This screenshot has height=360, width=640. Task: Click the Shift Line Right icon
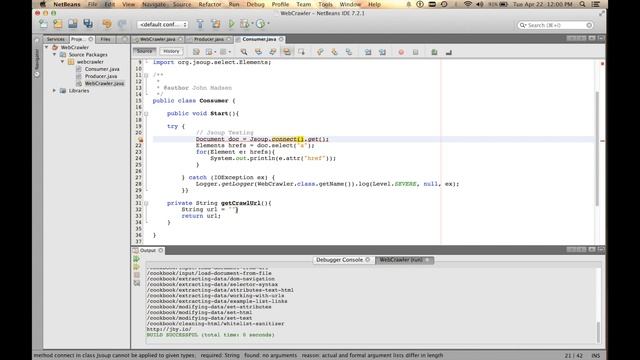point(382,52)
